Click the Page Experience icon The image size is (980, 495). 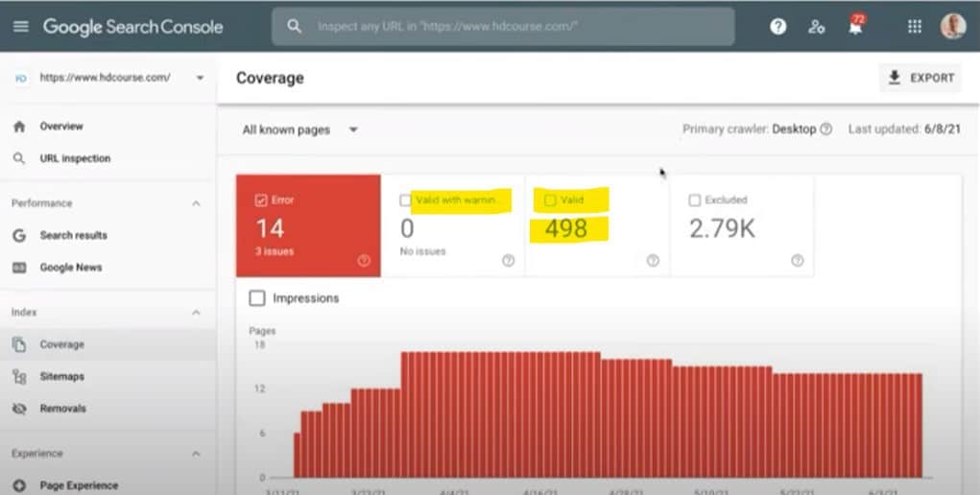(x=19, y=485)
